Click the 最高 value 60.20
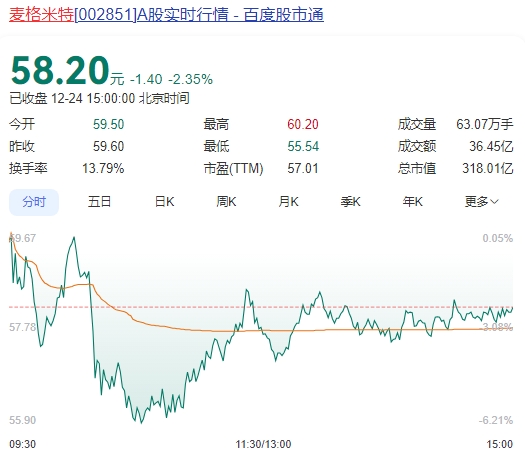 pos(303,125)
